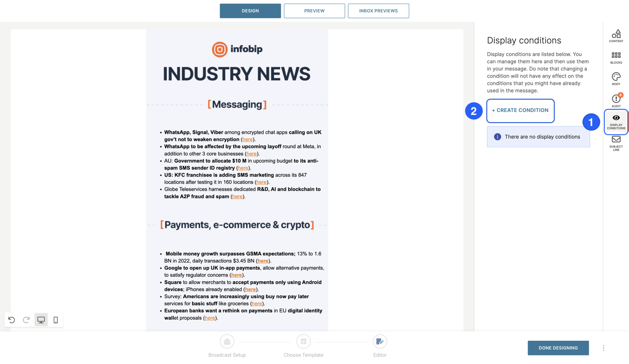Viewport: 629px width, 364px height.
Task: Open more options next to Done Designing
Action: (603, 348)
